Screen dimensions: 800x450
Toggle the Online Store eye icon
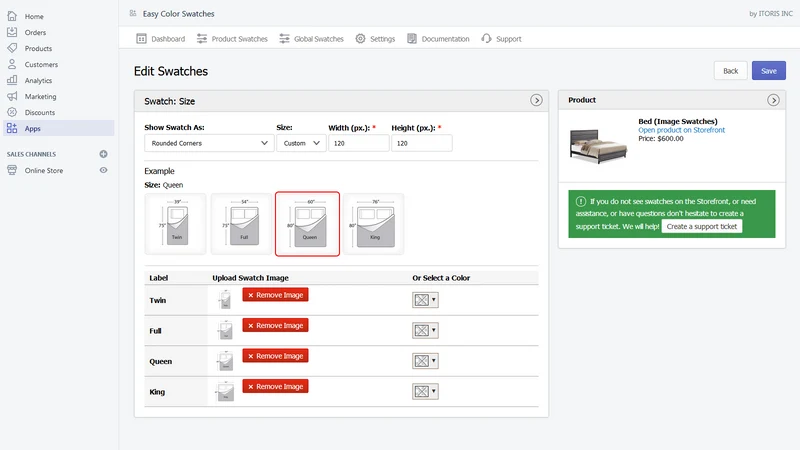104,170
